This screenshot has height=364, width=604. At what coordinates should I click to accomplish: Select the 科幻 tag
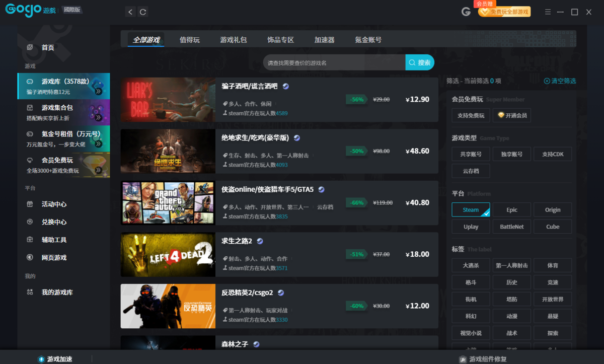coord(471,316)
